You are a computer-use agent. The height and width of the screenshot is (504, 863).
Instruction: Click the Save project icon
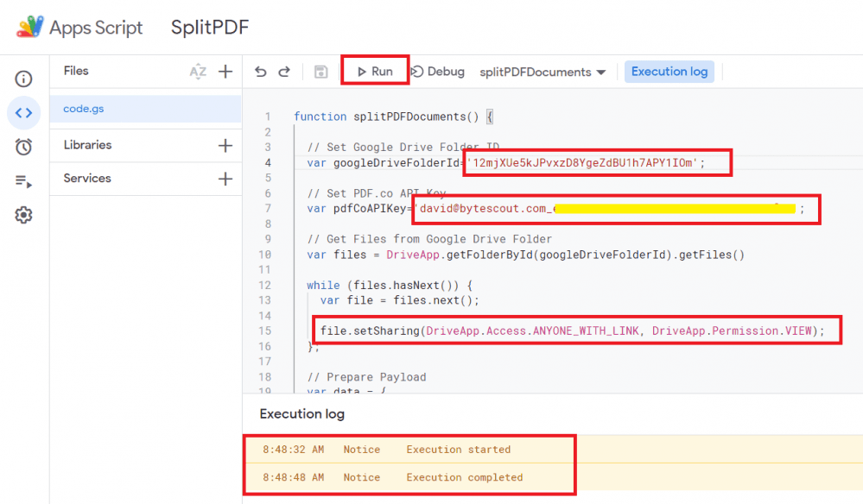click(x=320, y=71)
